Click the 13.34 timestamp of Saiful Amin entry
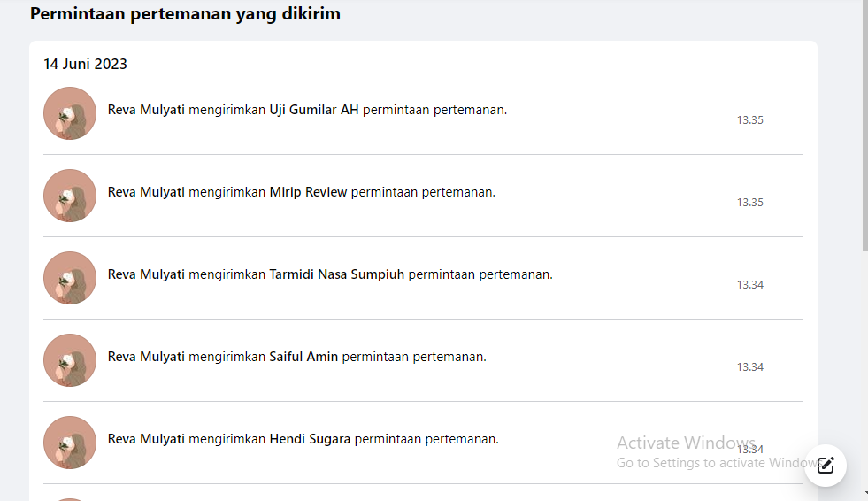Screen dimensions: 868x501 [749, 367]
